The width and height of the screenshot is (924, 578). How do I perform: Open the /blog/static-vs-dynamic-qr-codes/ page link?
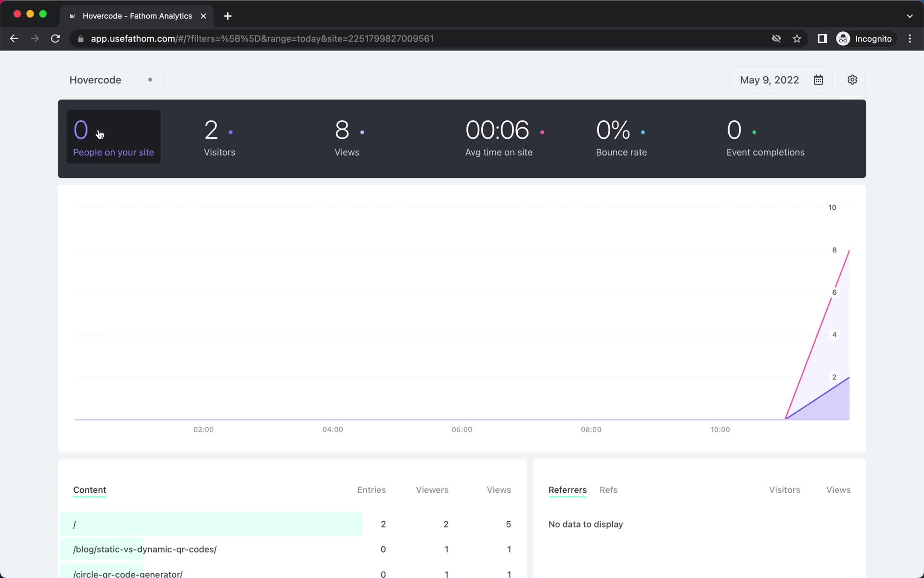coord(144,549)
